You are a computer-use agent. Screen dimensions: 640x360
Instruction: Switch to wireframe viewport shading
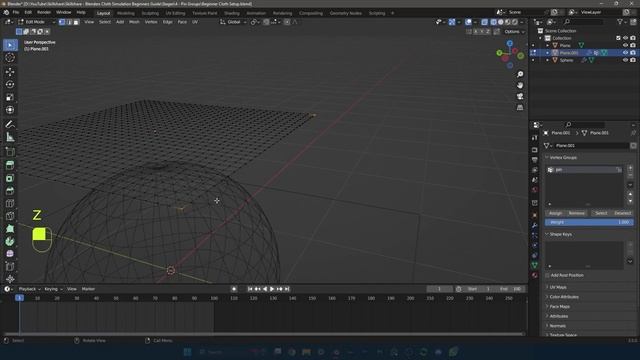coord(493,22)
